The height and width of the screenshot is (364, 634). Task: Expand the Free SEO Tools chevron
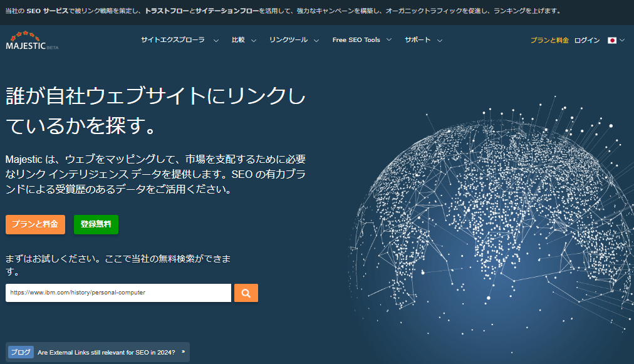389,39
